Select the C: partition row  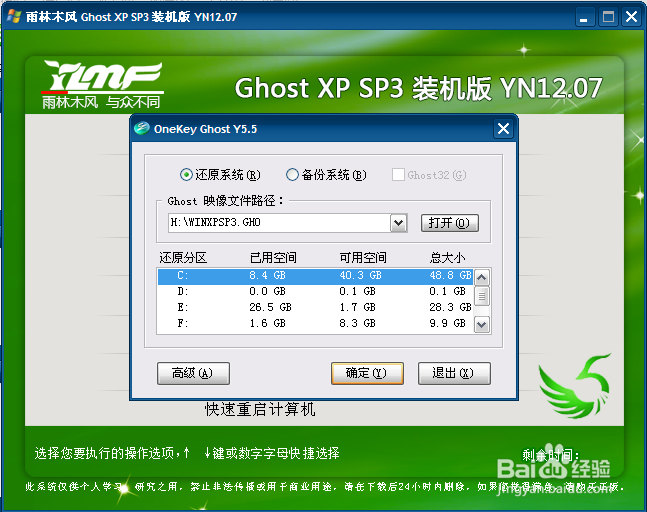tap(315, 276)
